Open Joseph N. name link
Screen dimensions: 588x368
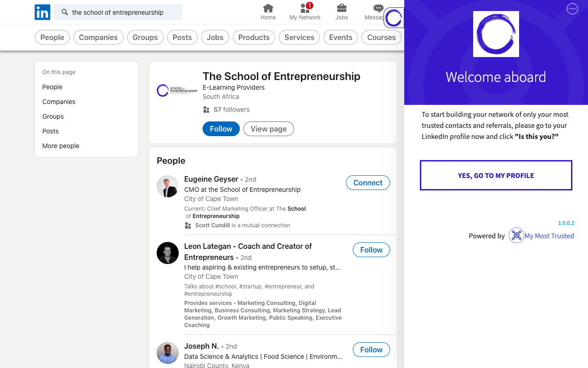[x=202, y=346]
